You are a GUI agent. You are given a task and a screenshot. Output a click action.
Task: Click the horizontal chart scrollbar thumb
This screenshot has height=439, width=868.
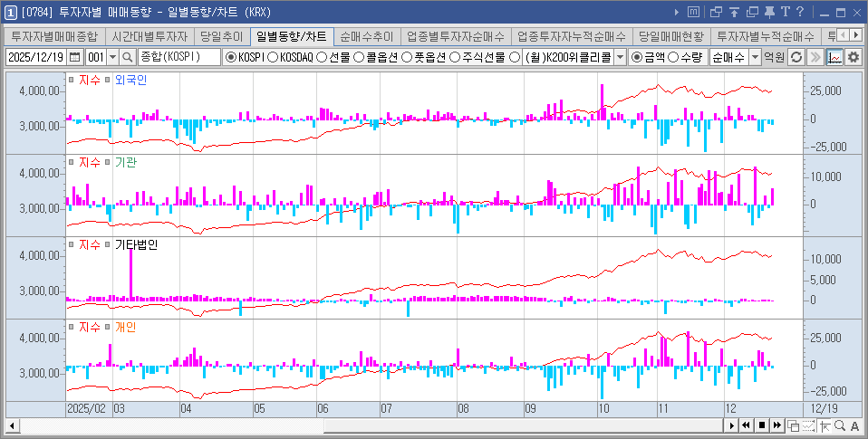tap(524, 425)
